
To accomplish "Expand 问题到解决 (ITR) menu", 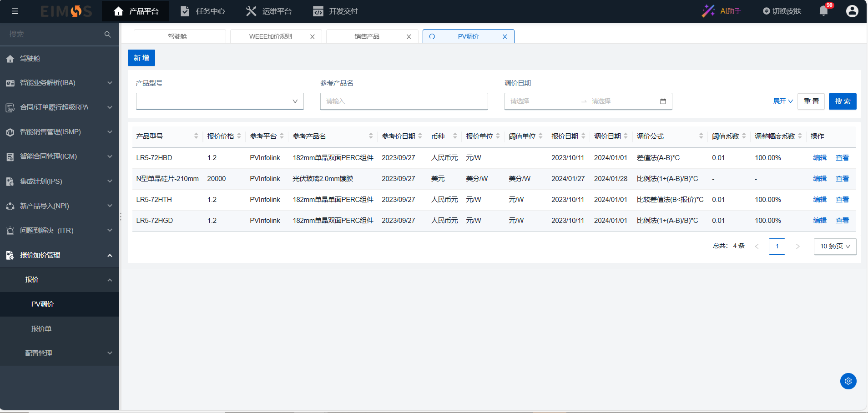I will [59, 230].
